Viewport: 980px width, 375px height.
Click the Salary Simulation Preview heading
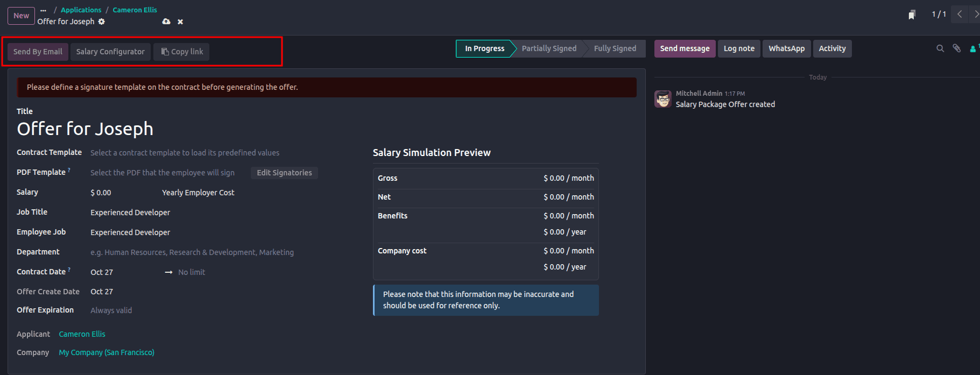[432, 153]
